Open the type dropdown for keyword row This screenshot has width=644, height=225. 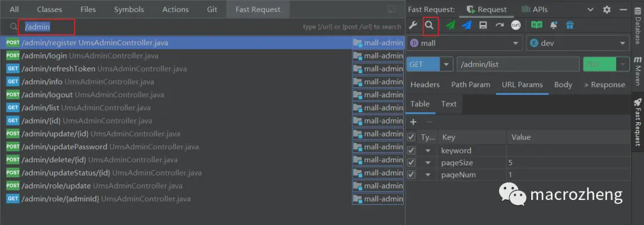click(428, 150)
